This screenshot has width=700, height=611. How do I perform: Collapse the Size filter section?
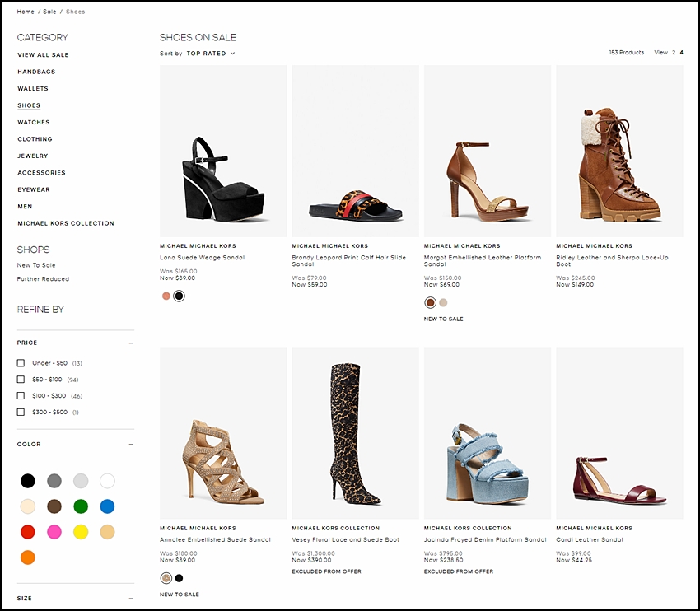[x=131, y=599]
